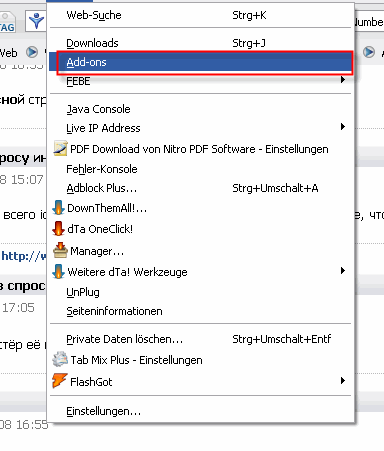384x451 pixels.
Task: Open Fehler-Konsole entry
Action: pyautogui.click(x=200, y=169)
